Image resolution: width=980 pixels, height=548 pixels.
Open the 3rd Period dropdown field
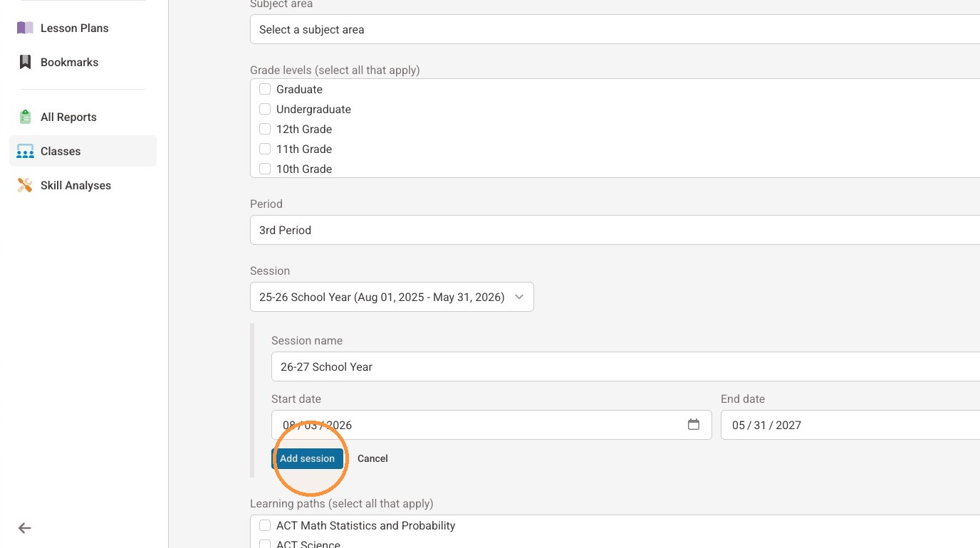coord(615,230)
